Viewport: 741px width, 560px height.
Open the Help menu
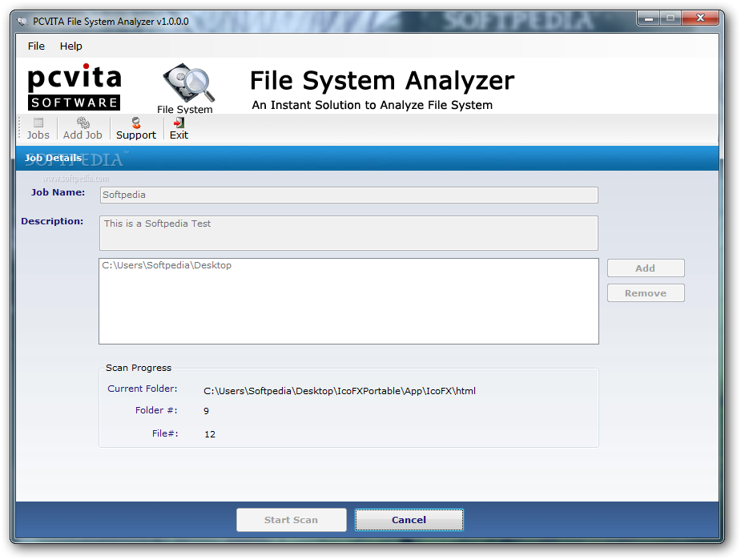click(x=70, y=46)
